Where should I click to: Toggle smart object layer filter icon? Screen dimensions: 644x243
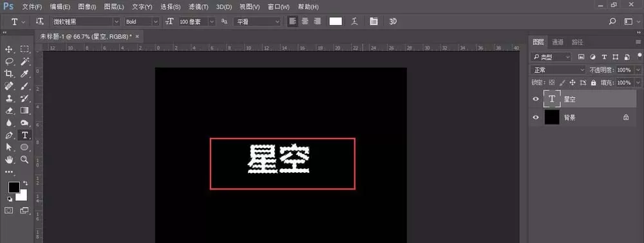[x=627, y=57]
